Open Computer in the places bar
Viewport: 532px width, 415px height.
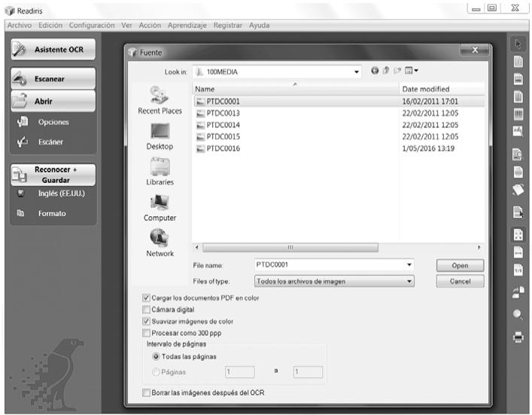point(160,208)
